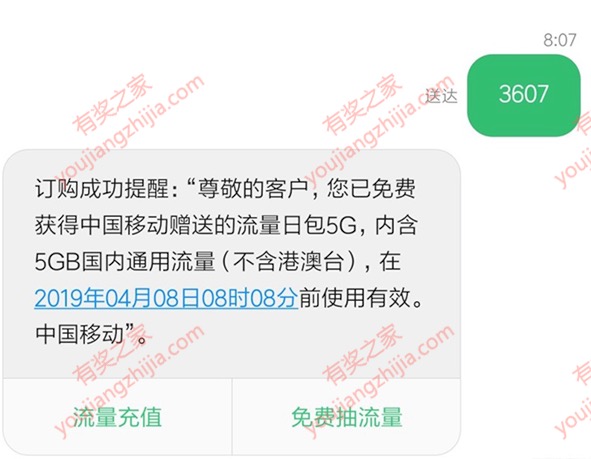Tap the 在 character before the date link
Image resolution: width=591 pixels, height=459 pixels.
tap(390, 262)
